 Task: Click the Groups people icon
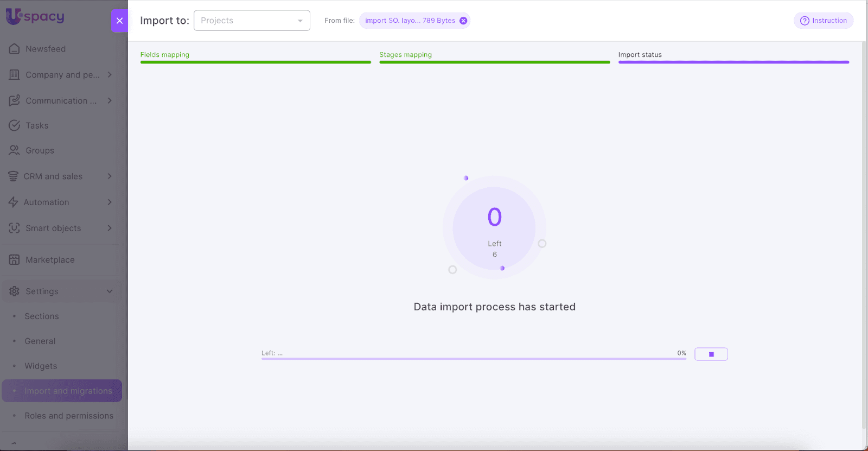(15, 150)
